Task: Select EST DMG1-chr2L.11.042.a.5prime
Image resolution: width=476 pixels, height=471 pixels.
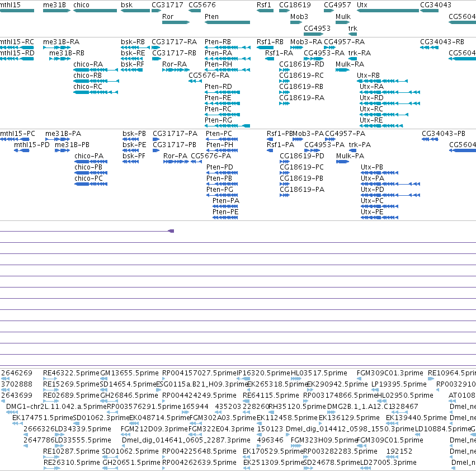Action: click(x=56, y=406)
